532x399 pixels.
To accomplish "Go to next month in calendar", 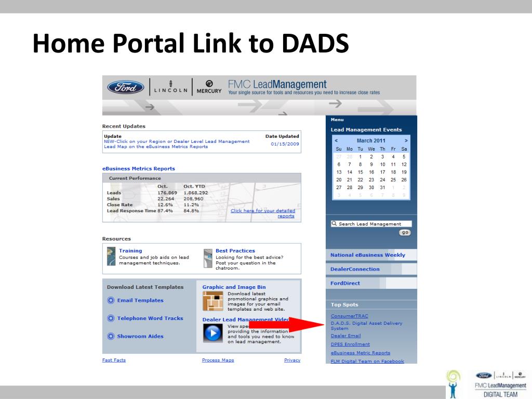I will pyautogui.click(x=406, y=140).
